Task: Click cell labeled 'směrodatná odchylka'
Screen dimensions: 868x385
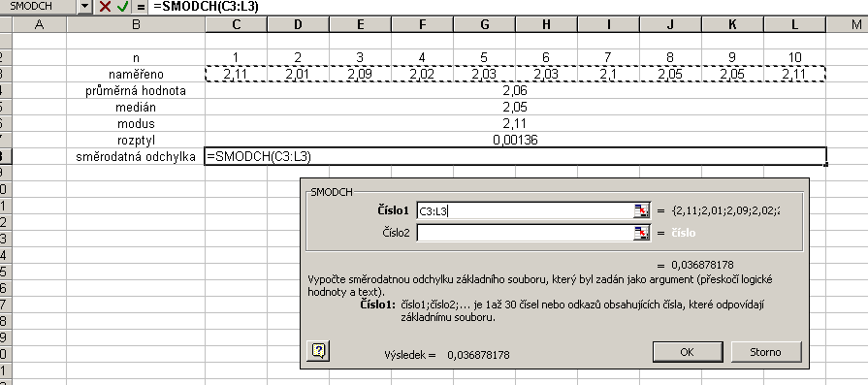Action: (x=136, y=157)
